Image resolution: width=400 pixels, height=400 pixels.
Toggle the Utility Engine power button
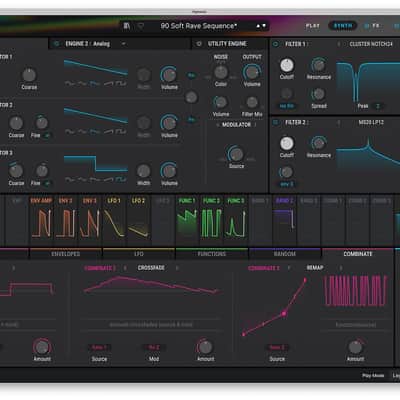(199, 44)
